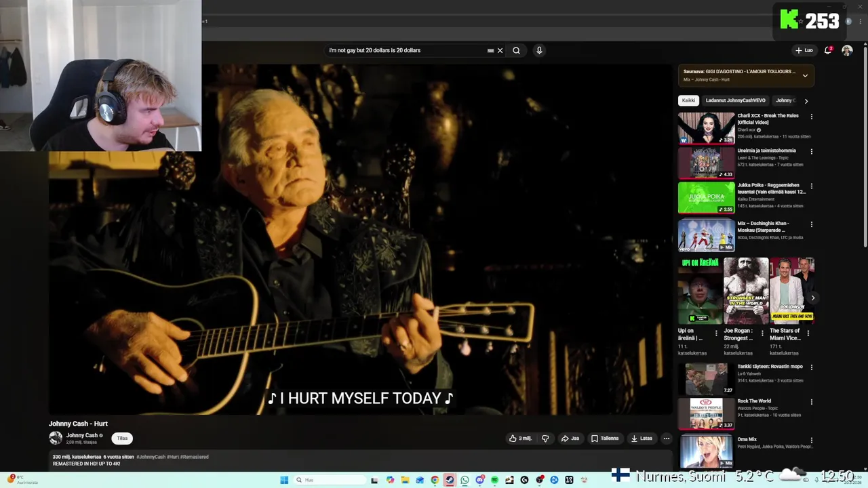The image size is (868, 488).
Task: Open Discord from the taskbar
Action: 479,480
